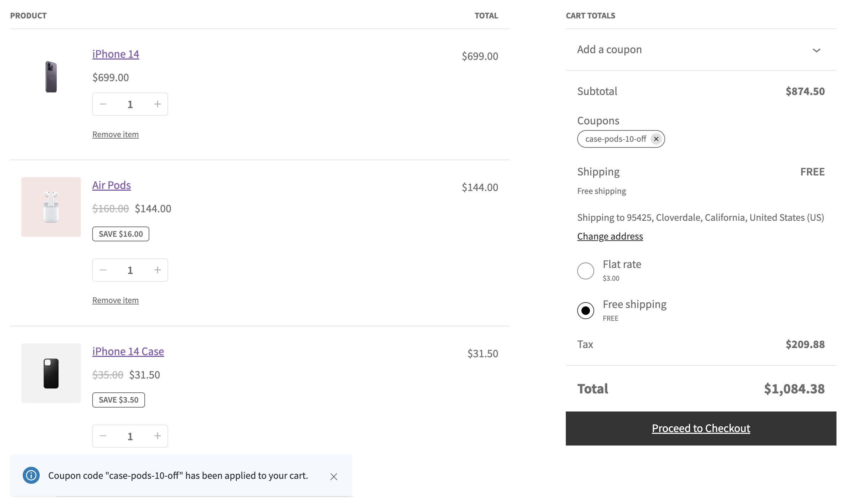The image size is (845, 504).
Task: Remove the Air Pods item from cart
Action: coord(115,300)
